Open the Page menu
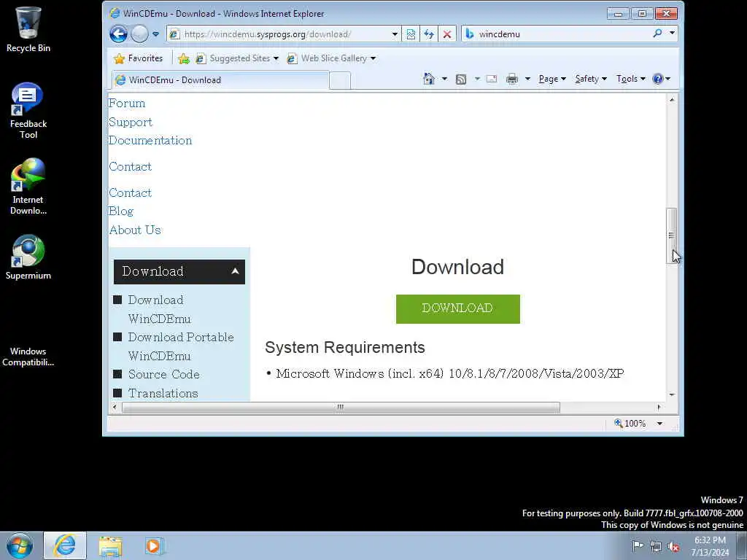This screenshot has height=560, width=747. tap(551, 79)
